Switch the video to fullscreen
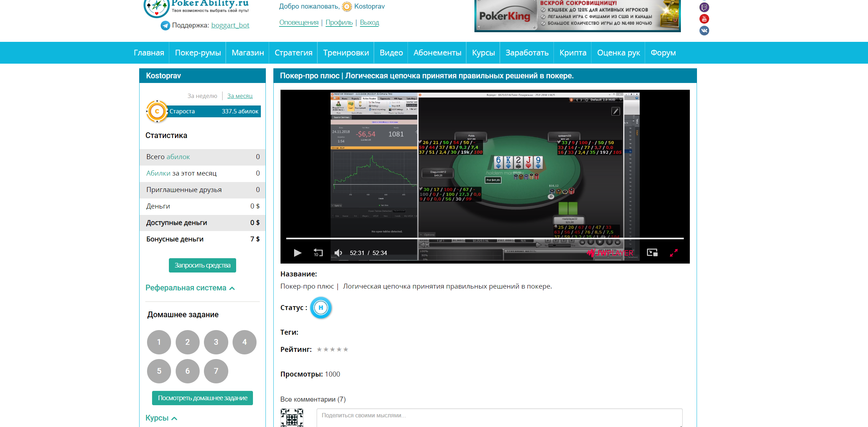 tap(674, 253)
